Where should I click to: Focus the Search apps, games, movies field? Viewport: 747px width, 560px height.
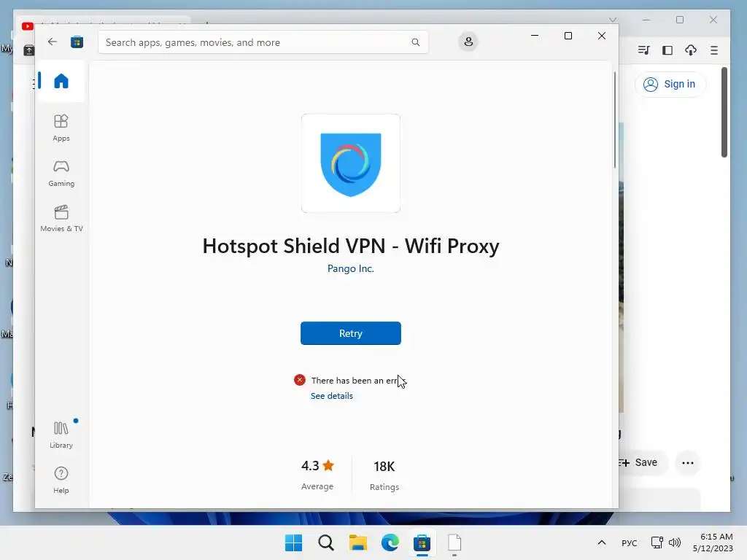click(x=263, y=42)
